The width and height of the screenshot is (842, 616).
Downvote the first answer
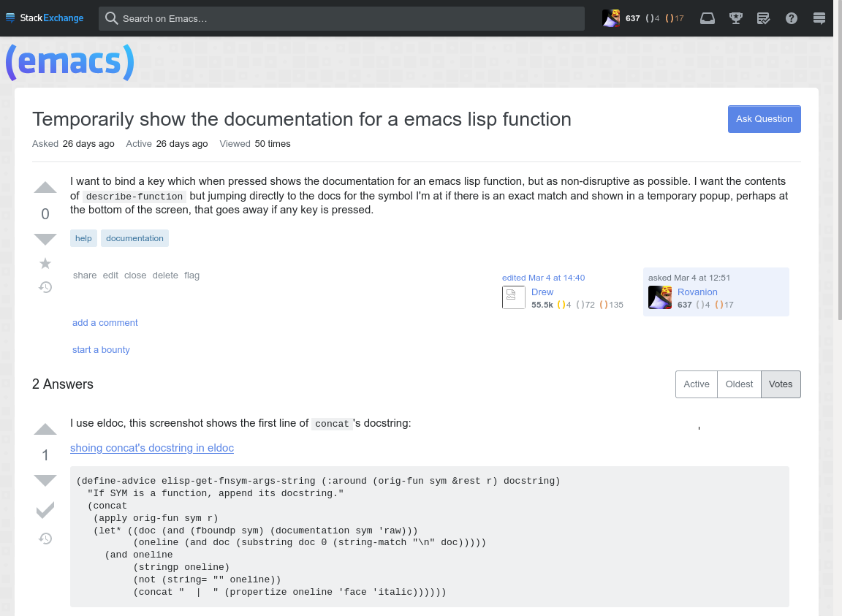coord(45,480)
